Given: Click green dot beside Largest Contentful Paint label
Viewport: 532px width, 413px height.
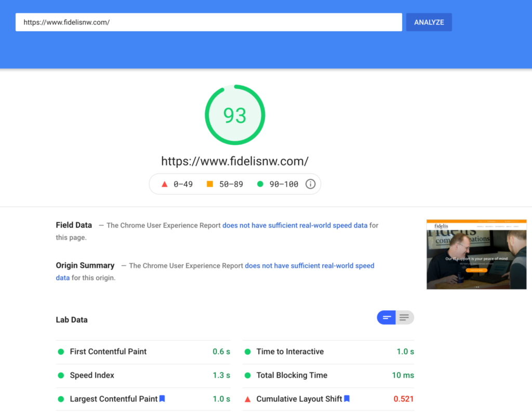Looking at the screenshot, I should tap(61, 399).
